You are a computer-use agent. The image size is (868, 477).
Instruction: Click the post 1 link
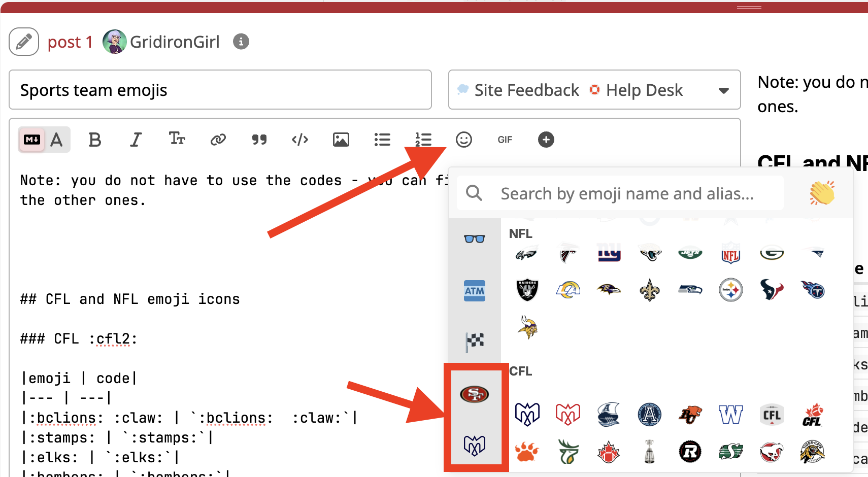pyautogui.click(x=70, y=42)
